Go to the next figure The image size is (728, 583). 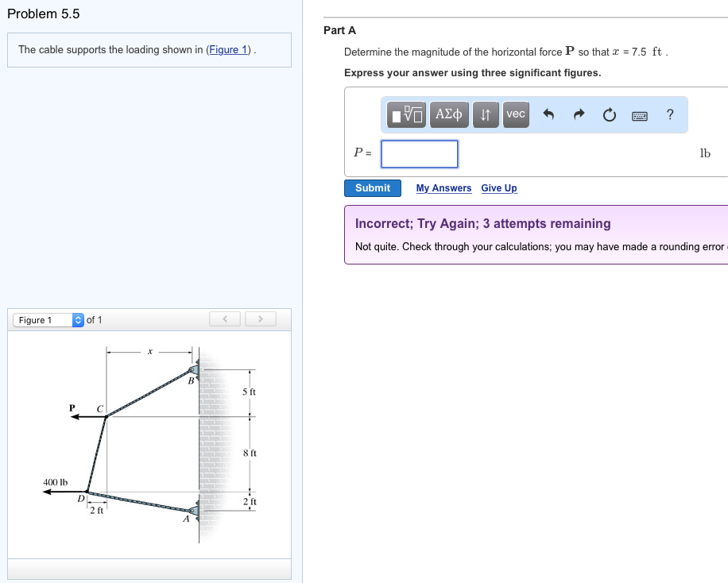[x=258, y=319]
